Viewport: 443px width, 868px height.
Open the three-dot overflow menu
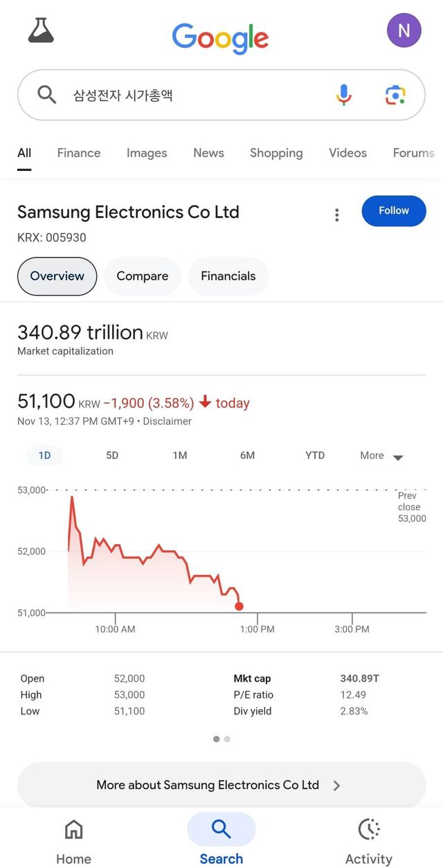(337, 215)
